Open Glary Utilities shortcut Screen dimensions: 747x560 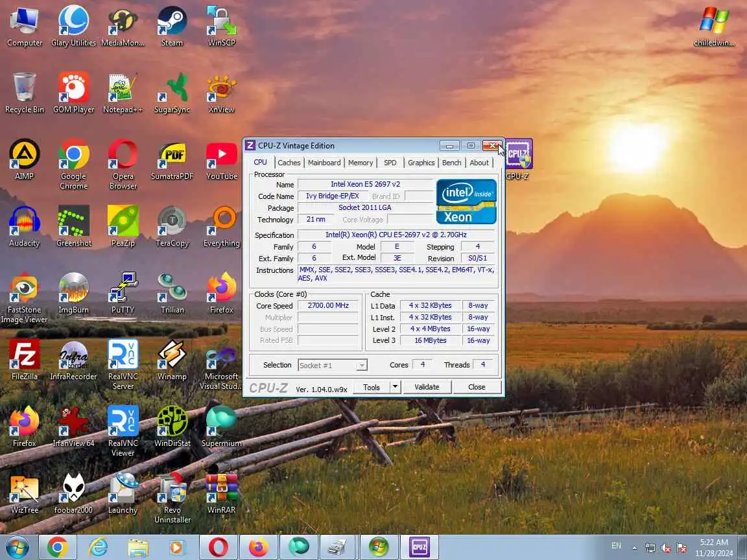coord(73,26)
